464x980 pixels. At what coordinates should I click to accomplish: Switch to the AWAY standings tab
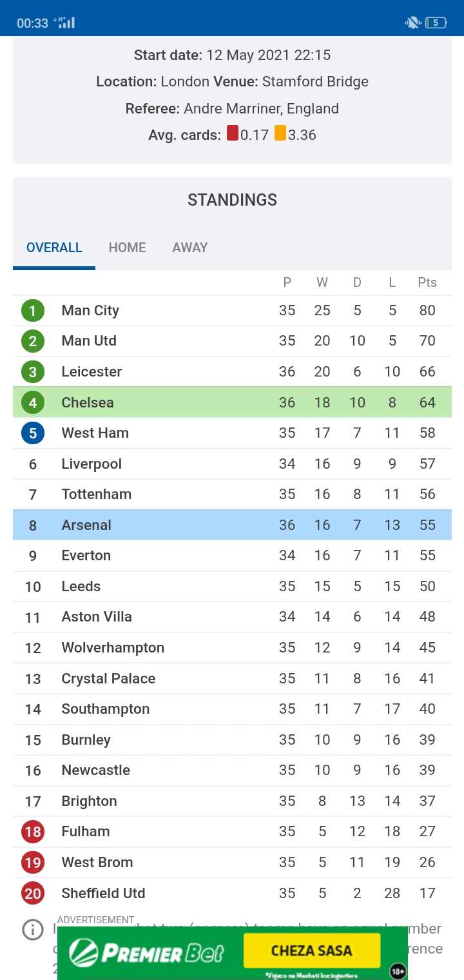189,248
